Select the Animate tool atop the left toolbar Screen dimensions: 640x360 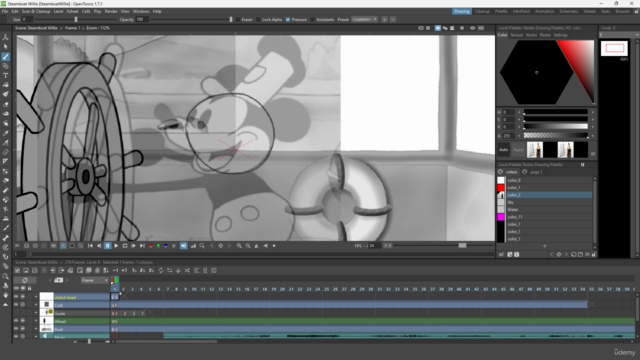pos(6,37)
